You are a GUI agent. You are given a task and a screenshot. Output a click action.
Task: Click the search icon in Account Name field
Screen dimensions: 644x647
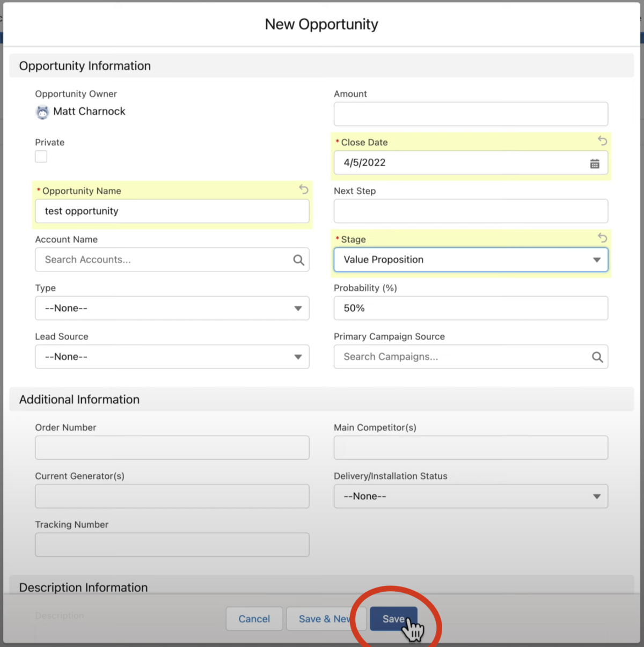(298, 260)
